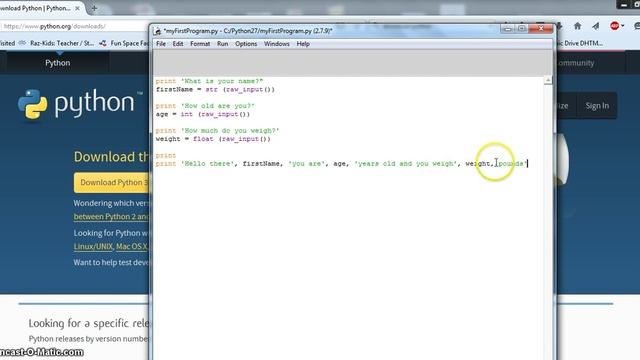Open the Mac OS X download link

point(131,247)
